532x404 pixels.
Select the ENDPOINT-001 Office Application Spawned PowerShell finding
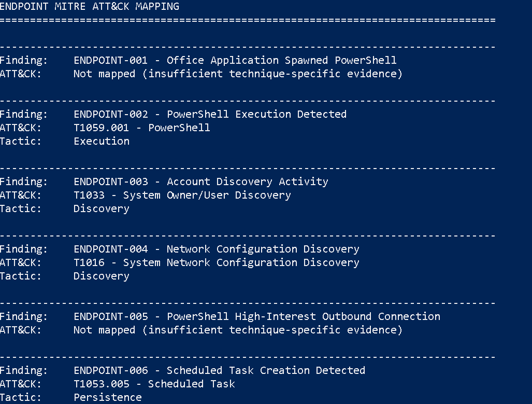pyautogui.click(x=235, y=61)
